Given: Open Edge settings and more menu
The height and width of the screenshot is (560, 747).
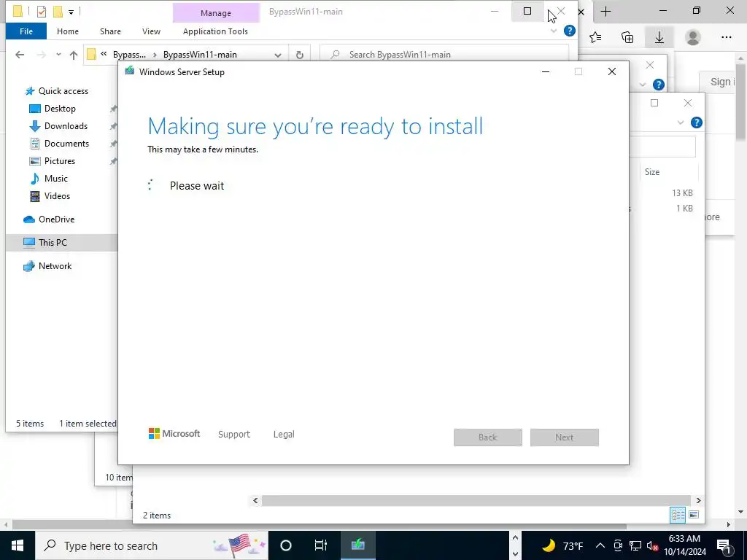Looking at the screenshot, I should (726, 38).
